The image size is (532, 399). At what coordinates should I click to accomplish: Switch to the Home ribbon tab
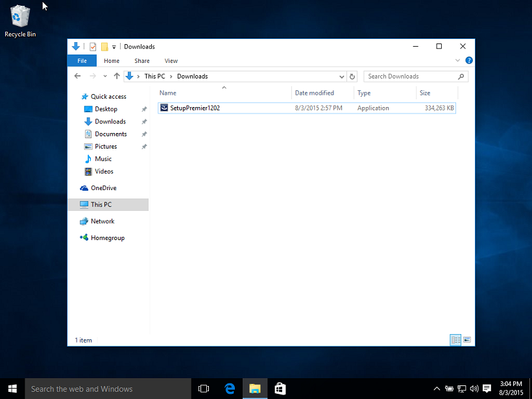tap(112, 61)
